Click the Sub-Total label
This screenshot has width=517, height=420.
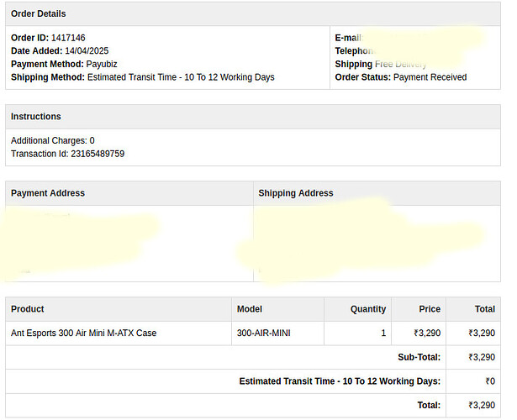point(419,357)
